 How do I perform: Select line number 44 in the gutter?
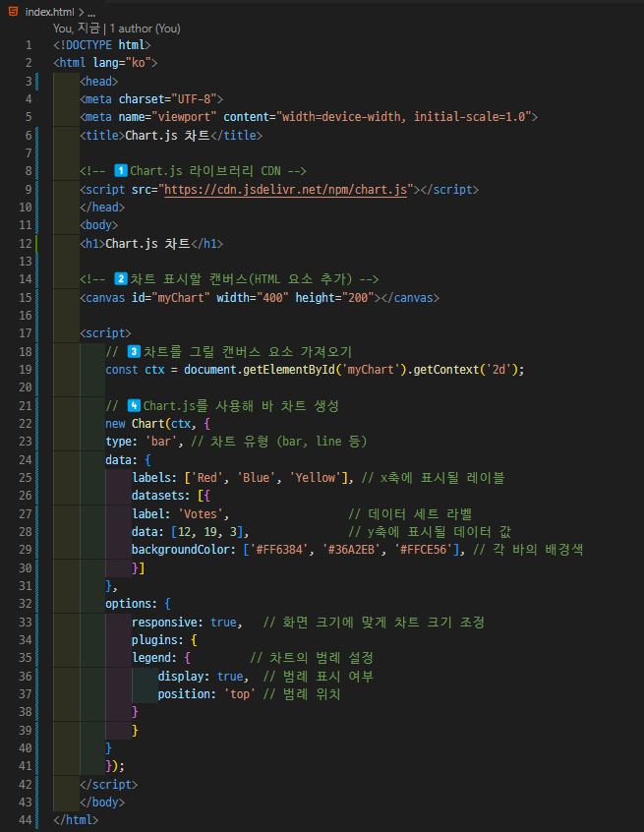[26, 819]
